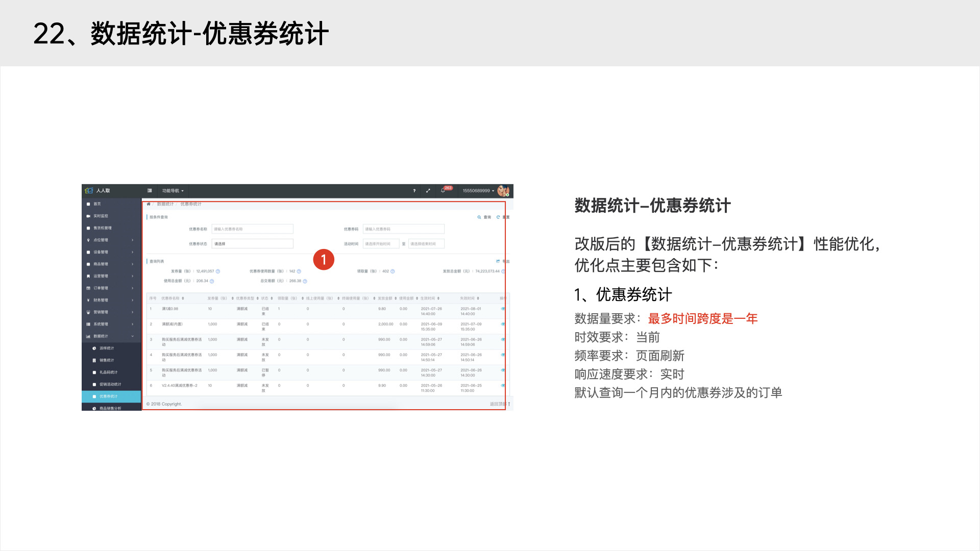The image size is (980, 551).
Task: Click the help icon beside 使用总金额 206.34
Action: pyautogui.click(x=212, y=281)
